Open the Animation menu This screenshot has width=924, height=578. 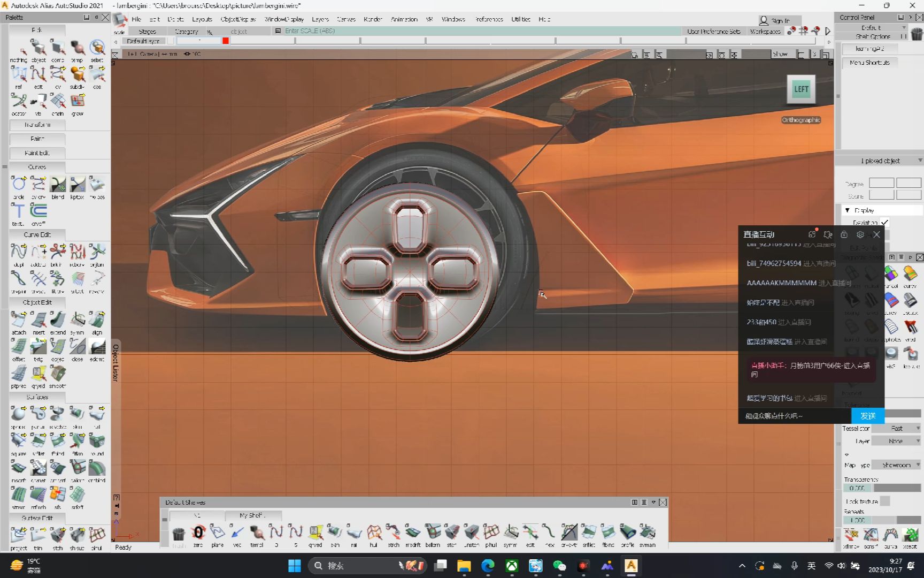tap(404, 19)
